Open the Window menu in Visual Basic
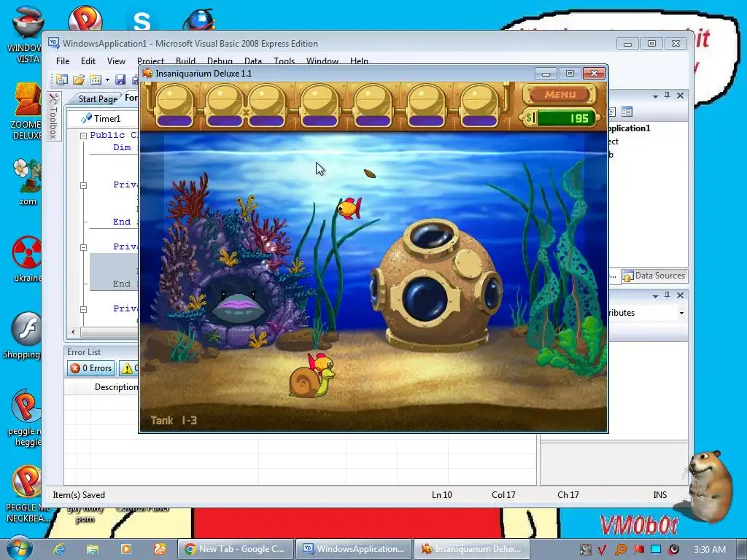 pyautogui.click(x=322, y=61)
